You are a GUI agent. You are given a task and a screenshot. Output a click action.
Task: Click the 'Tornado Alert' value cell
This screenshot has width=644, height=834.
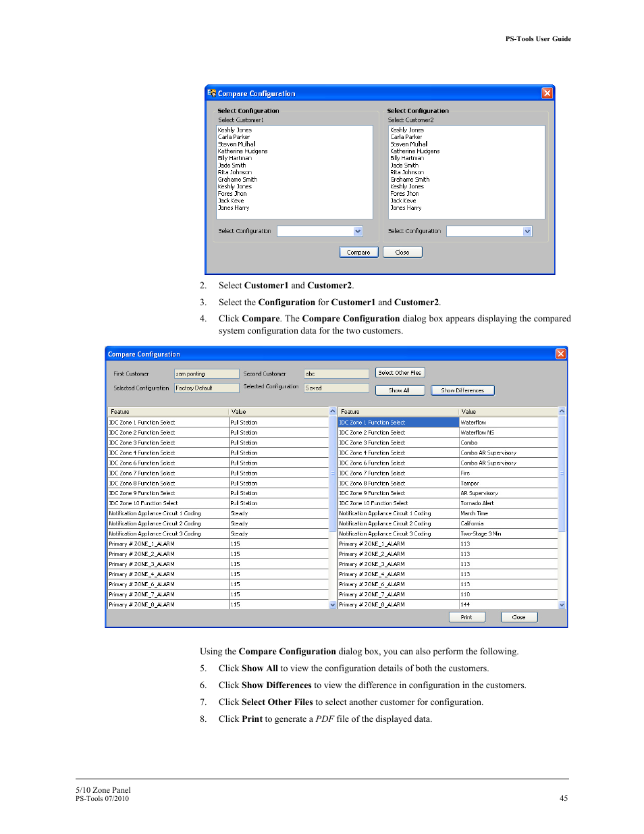pyautogui.click(x=508, y=503)
